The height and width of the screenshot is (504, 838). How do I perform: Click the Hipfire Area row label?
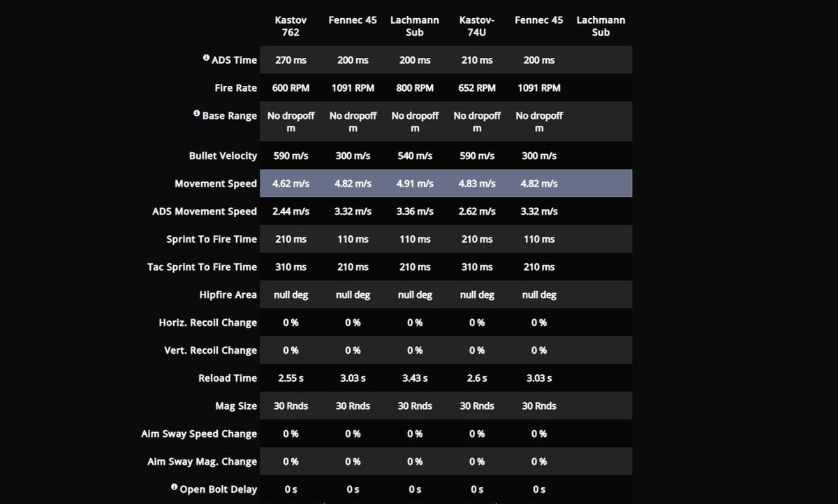coord(228,295)
